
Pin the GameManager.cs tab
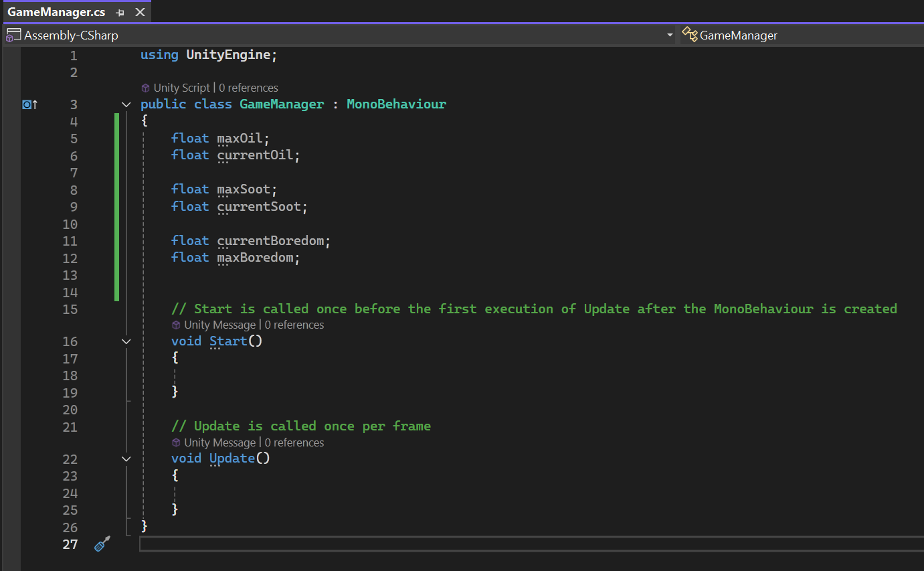[x=120, y=13]
